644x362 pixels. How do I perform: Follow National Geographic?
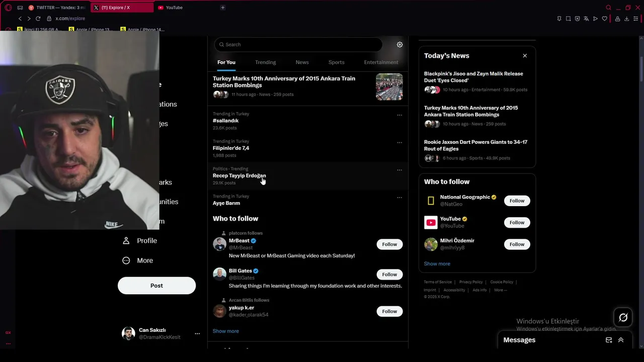point(517,201)
